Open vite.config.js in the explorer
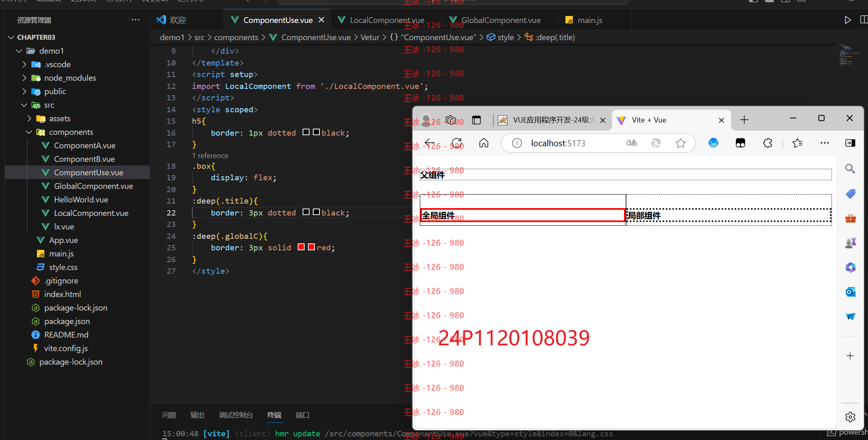 [66, 348]
